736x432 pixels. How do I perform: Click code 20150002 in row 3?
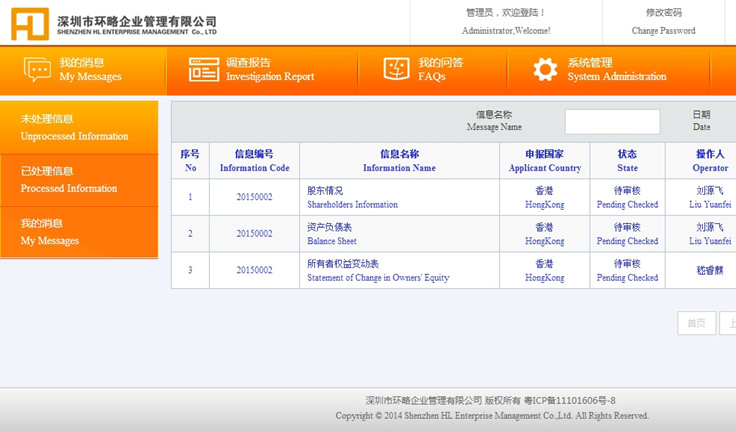coord(254,270)
